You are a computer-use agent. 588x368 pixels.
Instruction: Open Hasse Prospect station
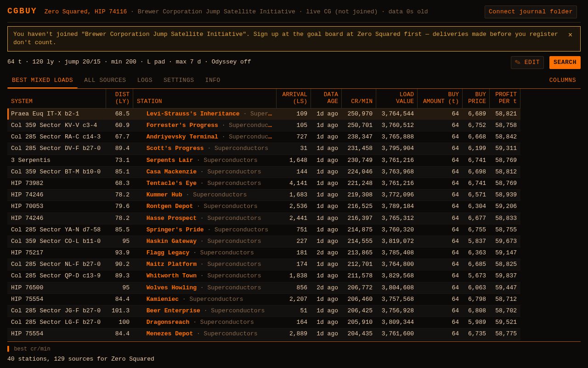point(171,218)
